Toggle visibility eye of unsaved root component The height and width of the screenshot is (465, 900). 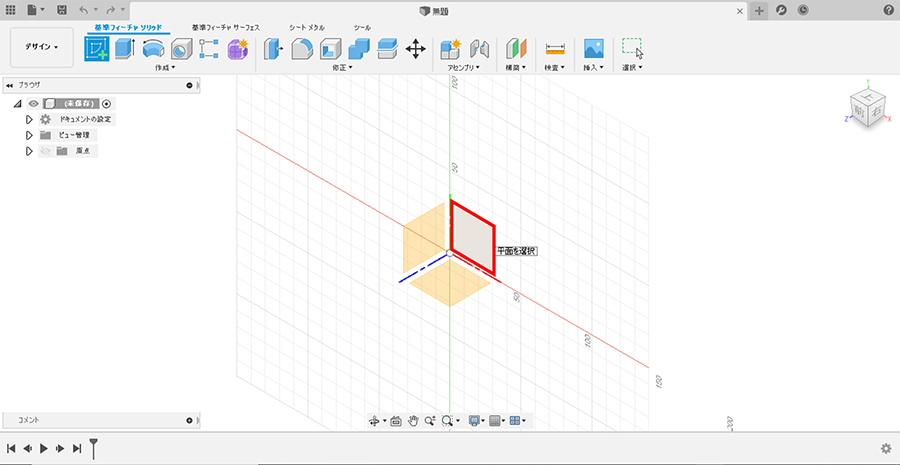34,104
